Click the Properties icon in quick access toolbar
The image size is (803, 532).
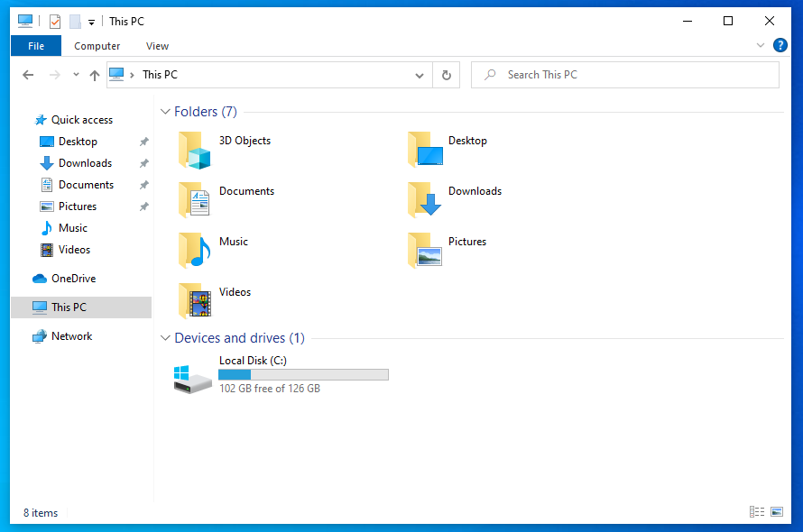click(x=55, y=22)
